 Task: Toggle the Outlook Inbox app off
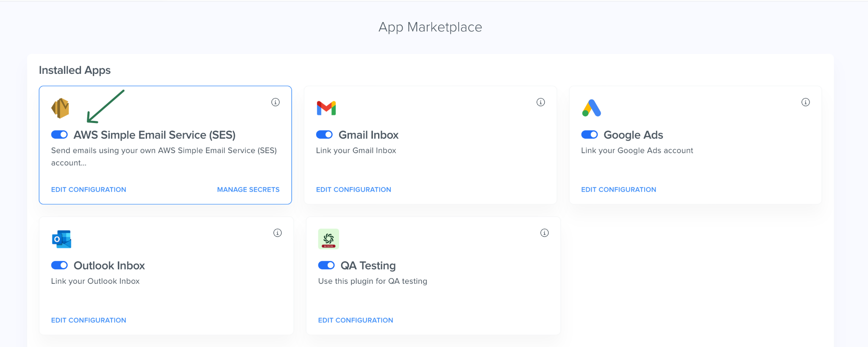pyautogui.click(x=59, y=265)
